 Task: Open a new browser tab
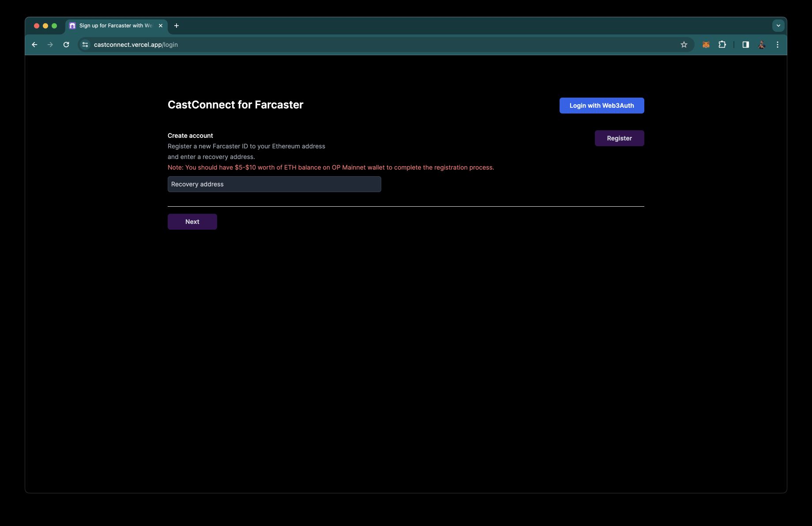pos(177,26)
